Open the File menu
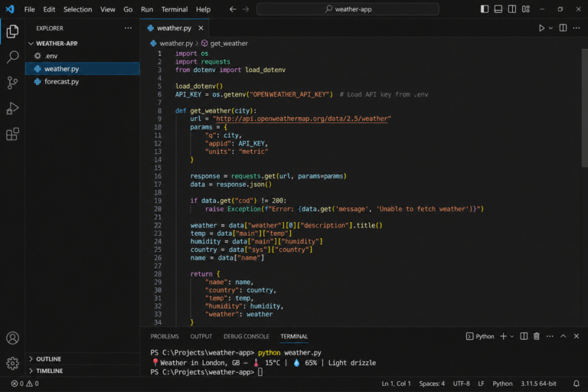 coord(29,9)
